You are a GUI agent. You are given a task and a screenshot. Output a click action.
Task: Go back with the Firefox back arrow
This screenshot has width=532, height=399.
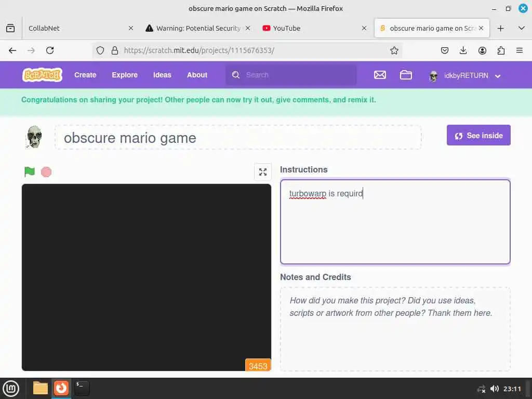[12, 50]
